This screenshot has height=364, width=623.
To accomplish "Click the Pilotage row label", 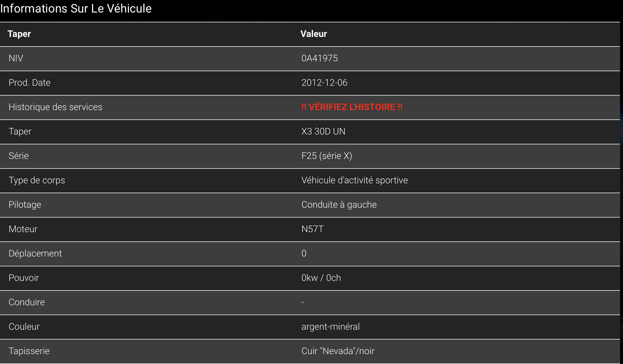I will click(x=25, y=205).
